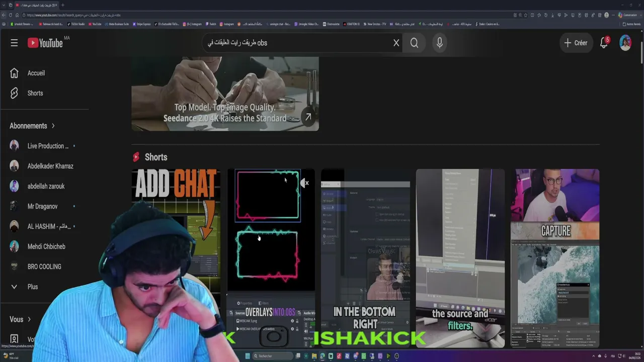
Task: Open the source and filters short
Action: (460, 258)
